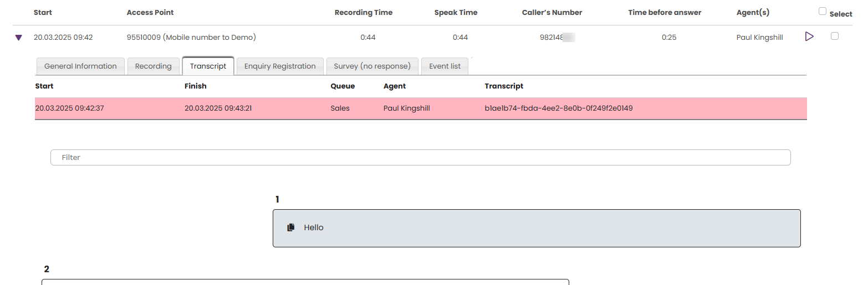Click the "Hello" message bubble
Screen dimensions: 868x285
click(x=537, y=228)
